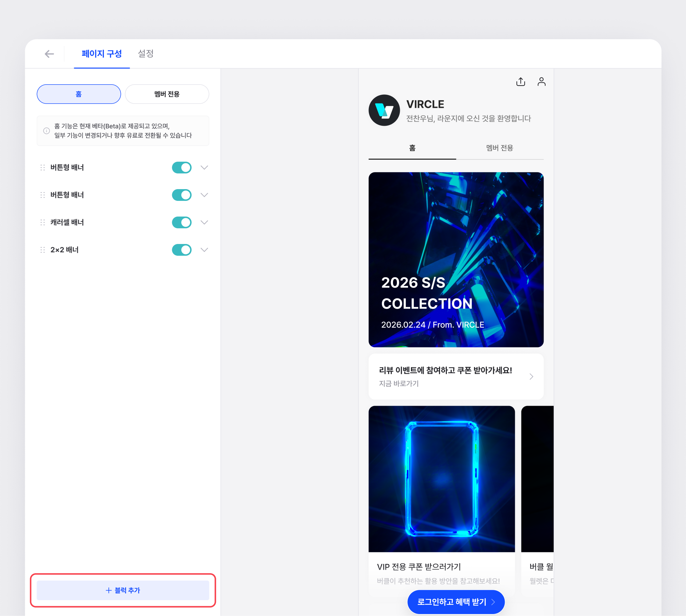Click the VIRCLE logo avatar
The image size is (686, 616).
click(384, 110)
